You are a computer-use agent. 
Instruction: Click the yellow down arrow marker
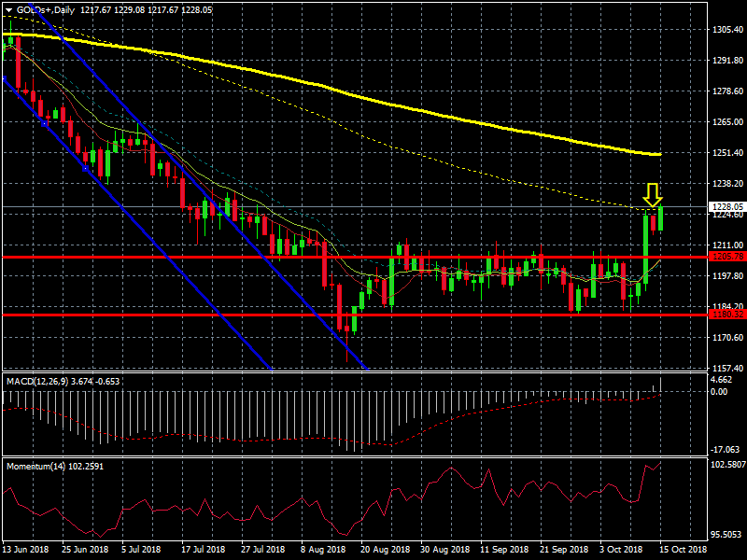(x=653, y=196)
